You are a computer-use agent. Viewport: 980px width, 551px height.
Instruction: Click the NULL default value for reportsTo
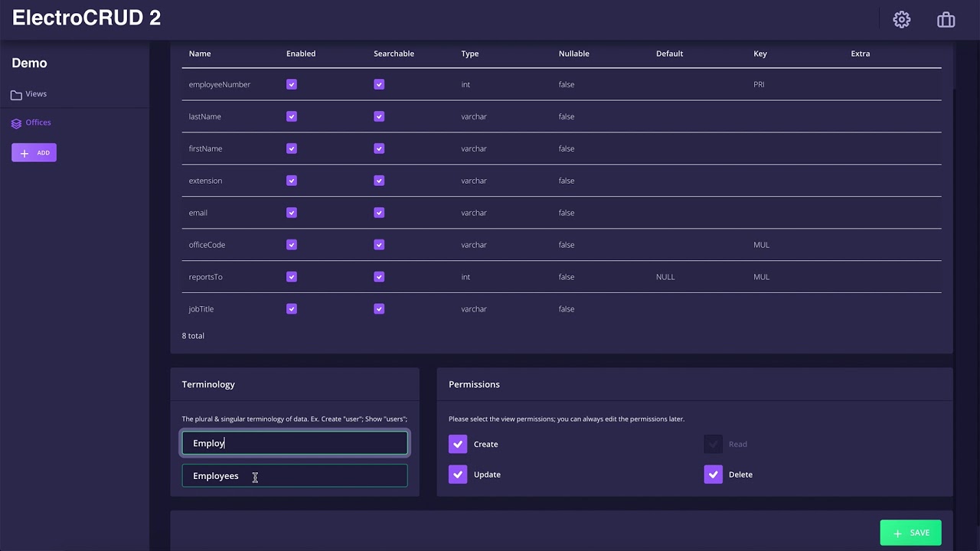(665, 277)
